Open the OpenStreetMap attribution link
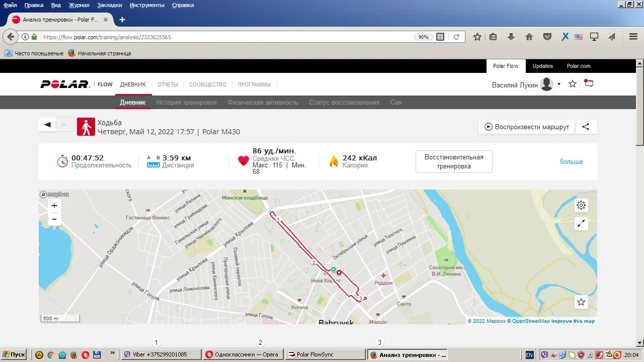 coord(531,321)
